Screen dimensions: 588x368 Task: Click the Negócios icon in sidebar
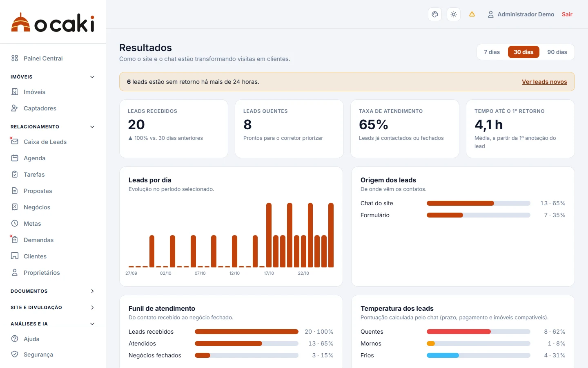tap(15, 207)
